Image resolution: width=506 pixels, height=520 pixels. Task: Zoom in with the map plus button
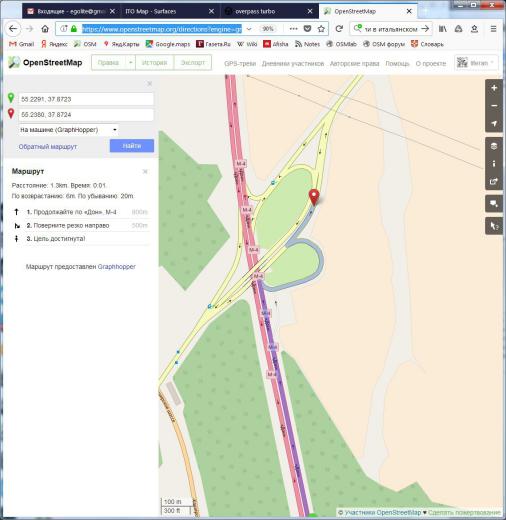point(494,88)
